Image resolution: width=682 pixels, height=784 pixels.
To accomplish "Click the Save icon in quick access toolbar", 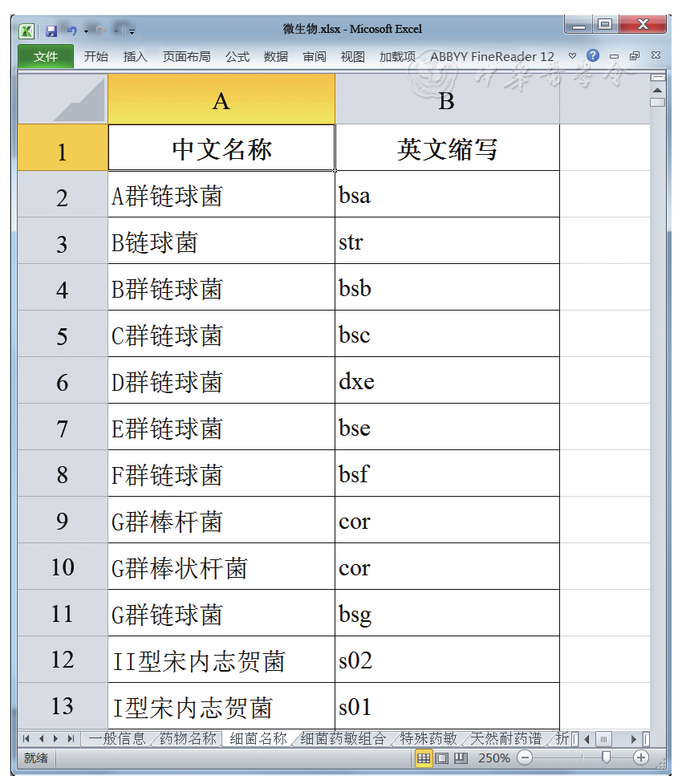I will click(x=51, y=30).
